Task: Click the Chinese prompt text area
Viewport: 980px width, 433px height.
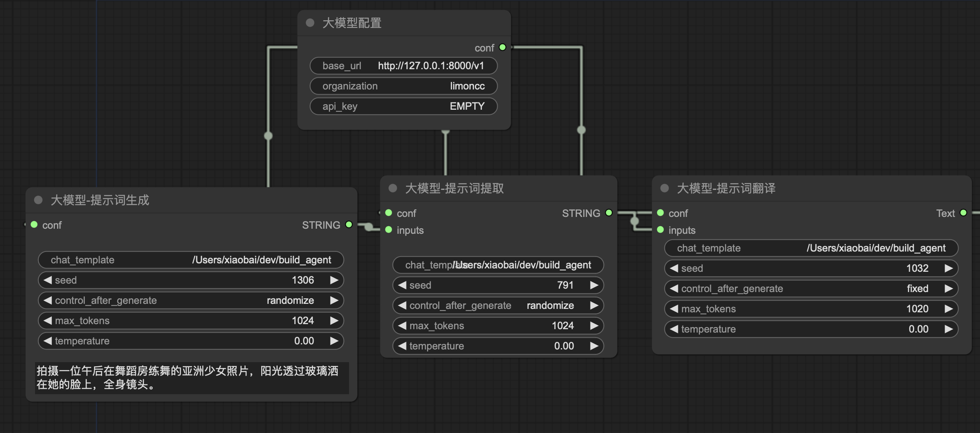Action: 191,378
